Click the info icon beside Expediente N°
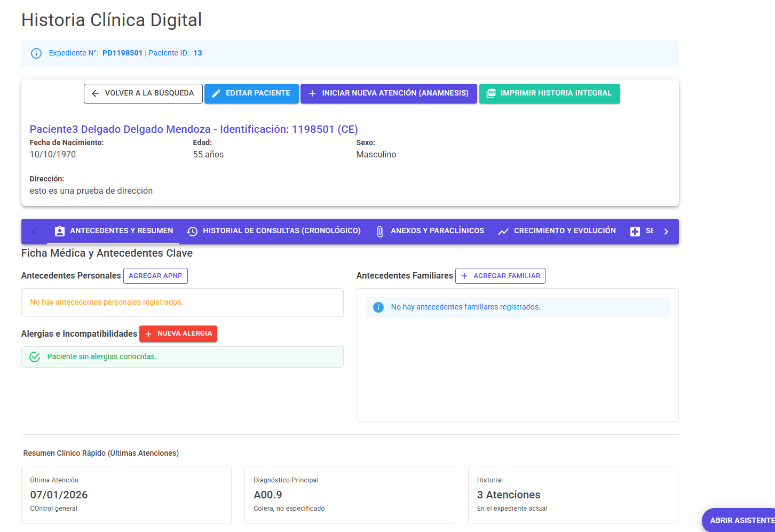Screen dimensions: 775x532 click(x=36, y=53)
